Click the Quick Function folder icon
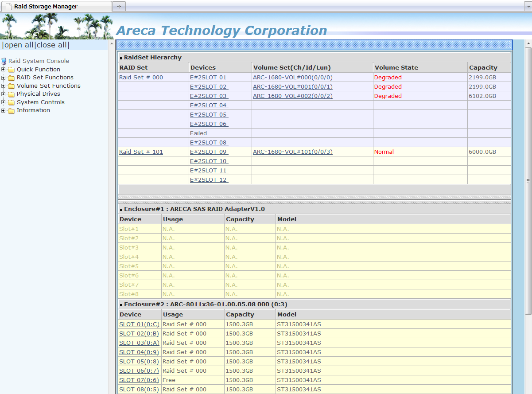Image resolution: width=532 pixels, height=394 pixels. [11, 70]
